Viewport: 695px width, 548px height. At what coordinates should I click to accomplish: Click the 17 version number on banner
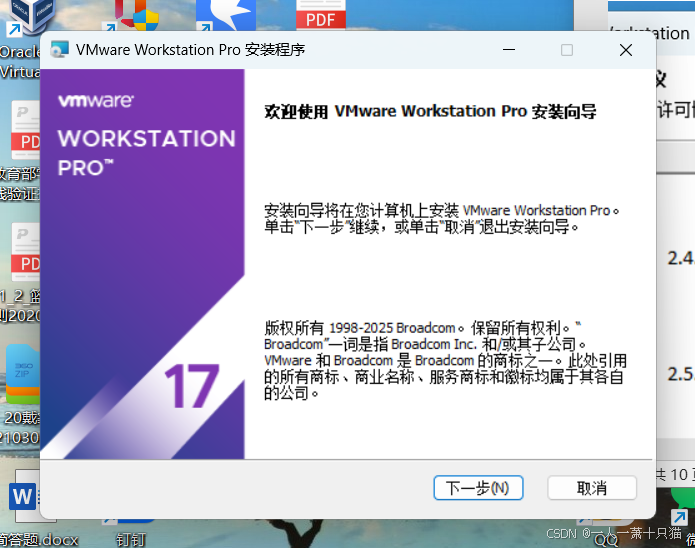pos(191,386)
